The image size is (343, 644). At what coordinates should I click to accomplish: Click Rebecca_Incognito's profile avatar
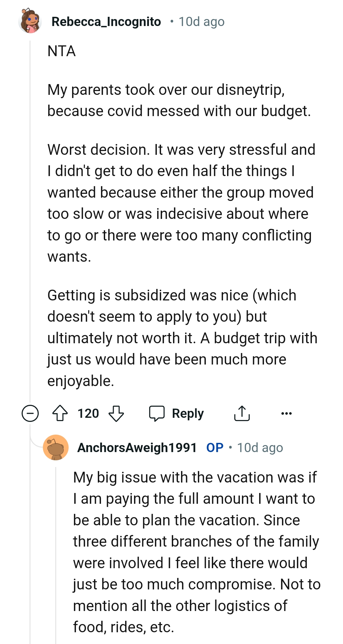pos(30,21)
